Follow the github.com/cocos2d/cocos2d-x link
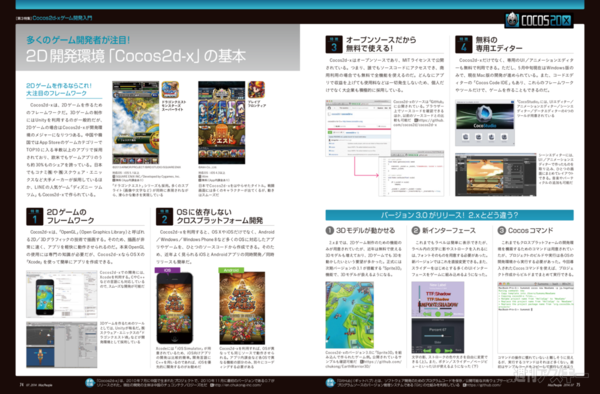Screen dimensions: 600x394 click(419, 122)
